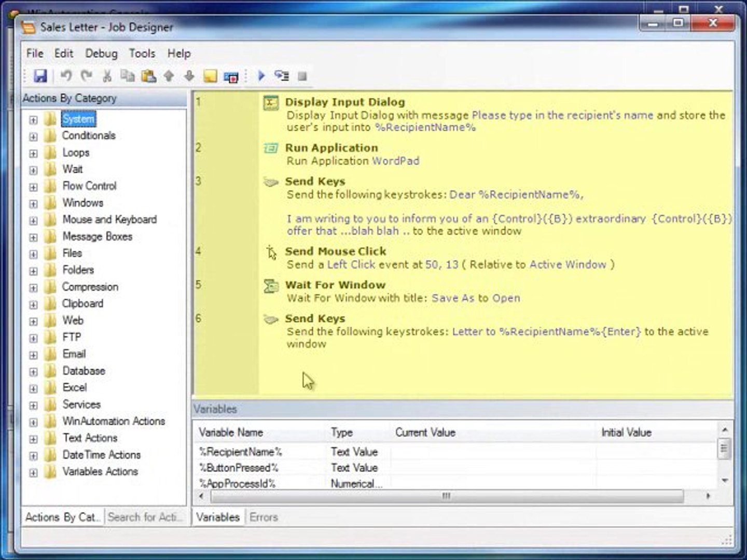The image size is (747, 560).
Task: Expand the Mouse and Keyboard category
Action: tap(33, 220)
